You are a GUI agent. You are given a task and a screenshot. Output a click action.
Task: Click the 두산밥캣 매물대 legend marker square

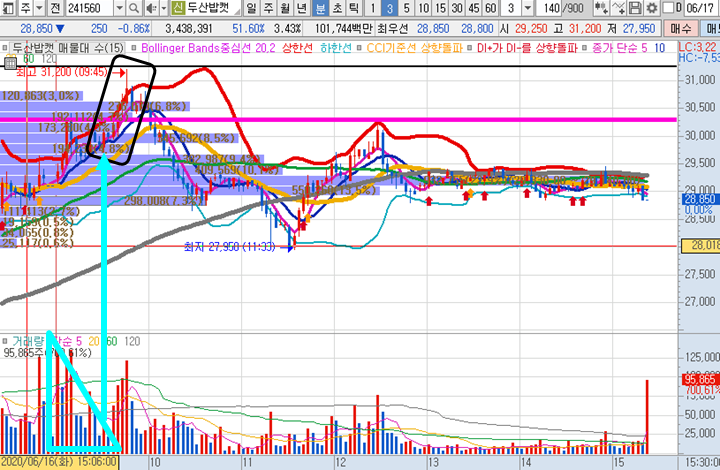tap(5, 48)
